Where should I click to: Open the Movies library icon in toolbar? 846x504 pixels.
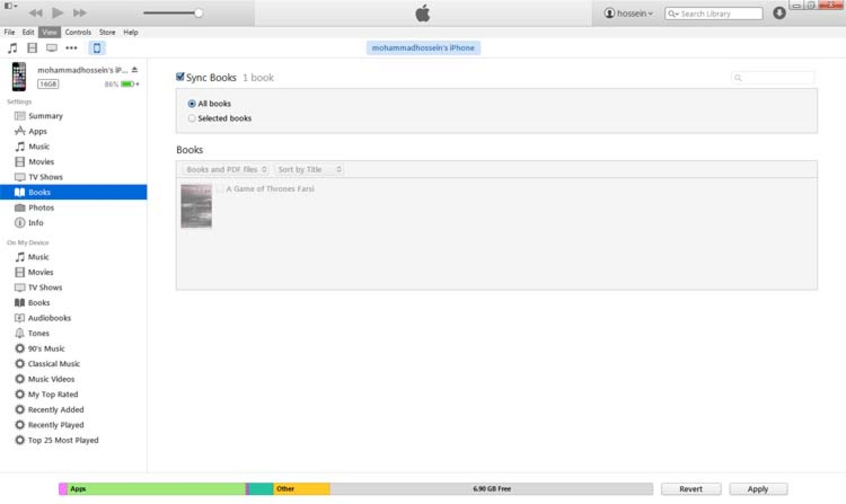point(32,48)
